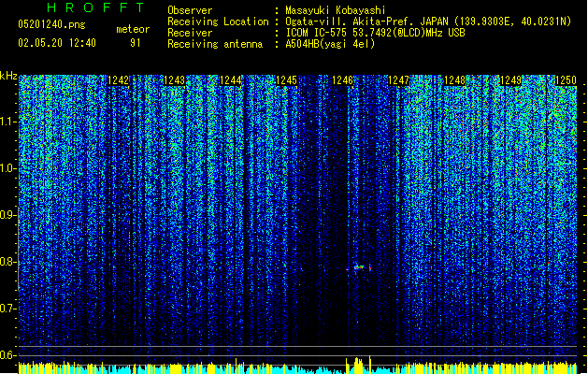Image resolution: width=588 pixels, height=374 pixels.
Task: Click the 1.0 kHz axis tick label
Action: pos(7,168)
